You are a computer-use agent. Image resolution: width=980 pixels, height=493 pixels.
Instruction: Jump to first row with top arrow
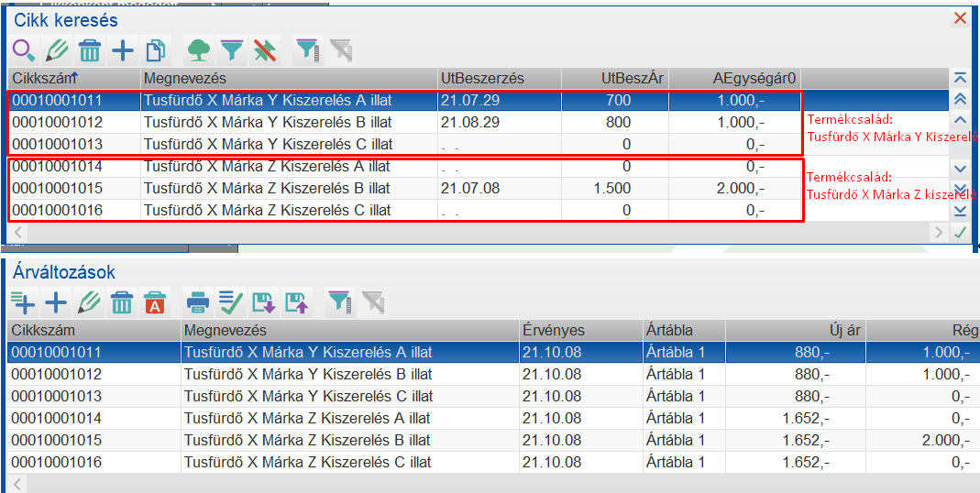(x=960, y=79)
